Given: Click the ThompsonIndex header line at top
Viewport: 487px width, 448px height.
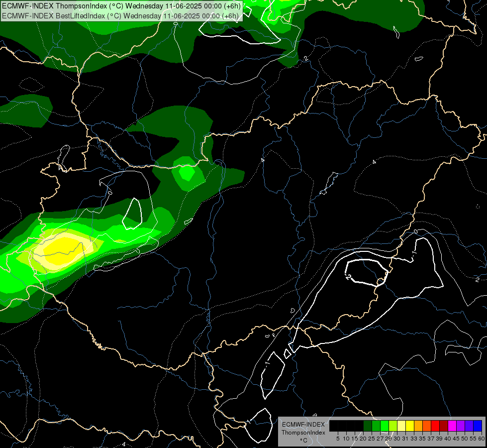Looking at the screenshot, I should click(121, 6).
